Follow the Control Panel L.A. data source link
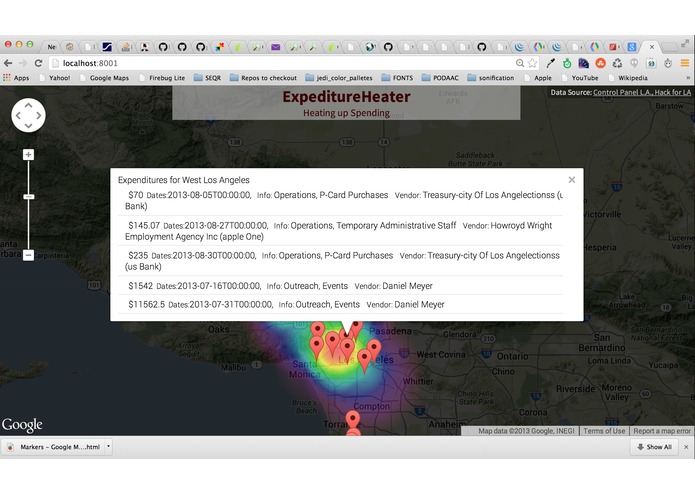The width and height of the screenshot is (695, 494). pyautogui.click(x=622, y=93)
